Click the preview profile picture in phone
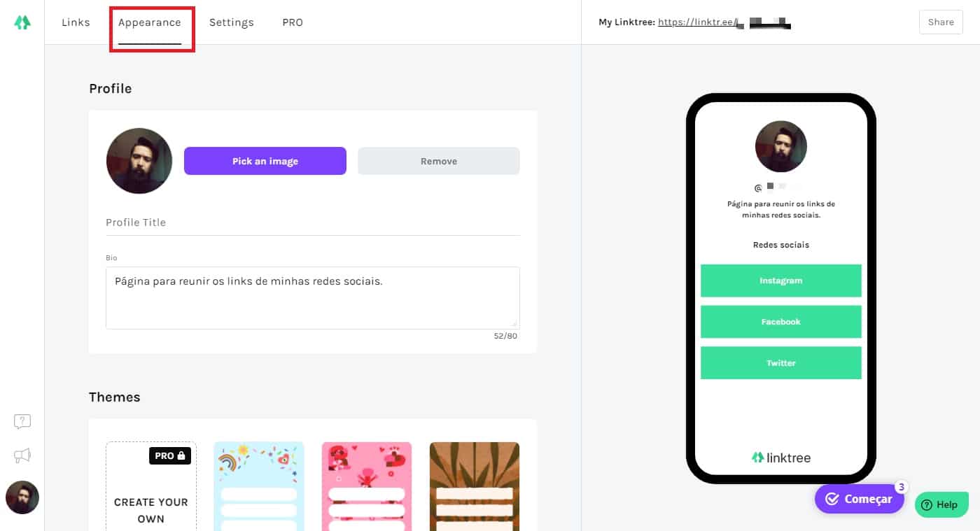 click(x=781, y=146)
